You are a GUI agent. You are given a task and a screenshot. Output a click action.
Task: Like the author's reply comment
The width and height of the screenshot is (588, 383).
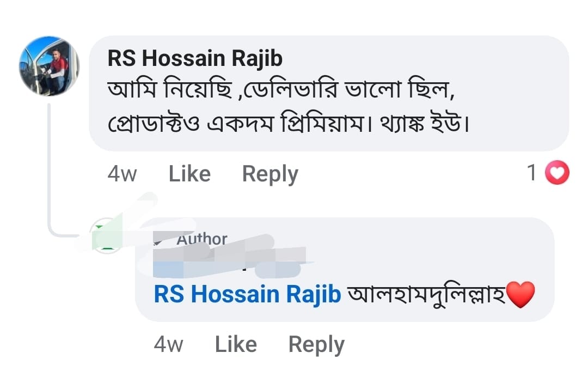point(236,344)
